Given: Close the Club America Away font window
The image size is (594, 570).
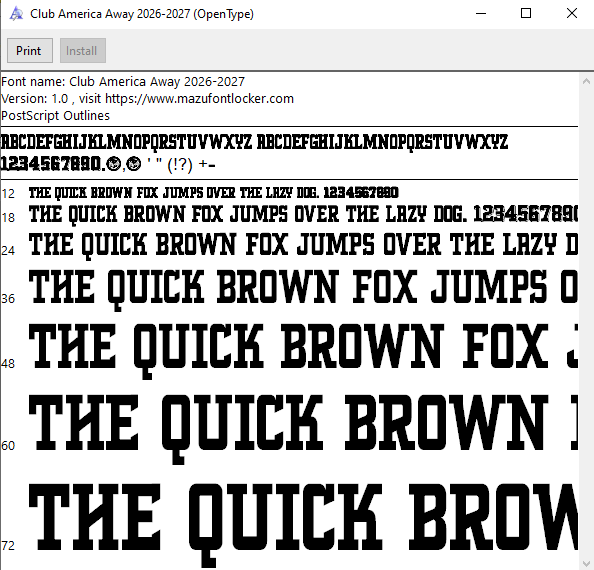Looking at the screenshot, I should (x=571, y=14).
